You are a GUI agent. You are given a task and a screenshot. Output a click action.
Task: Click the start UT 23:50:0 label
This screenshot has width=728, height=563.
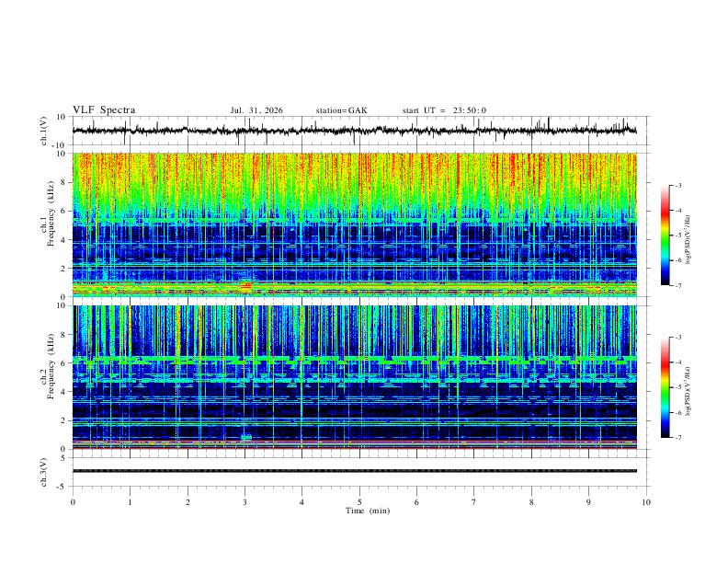(x=444, y=110)
